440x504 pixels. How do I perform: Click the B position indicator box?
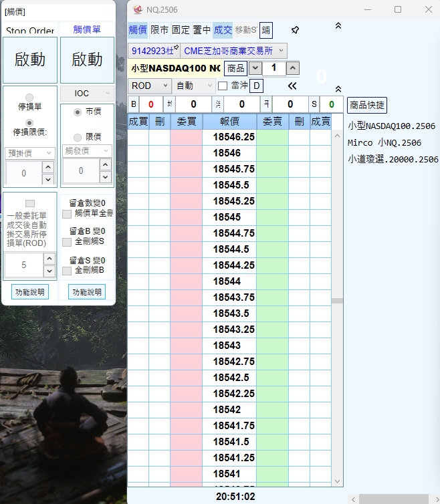pos(134,104)
